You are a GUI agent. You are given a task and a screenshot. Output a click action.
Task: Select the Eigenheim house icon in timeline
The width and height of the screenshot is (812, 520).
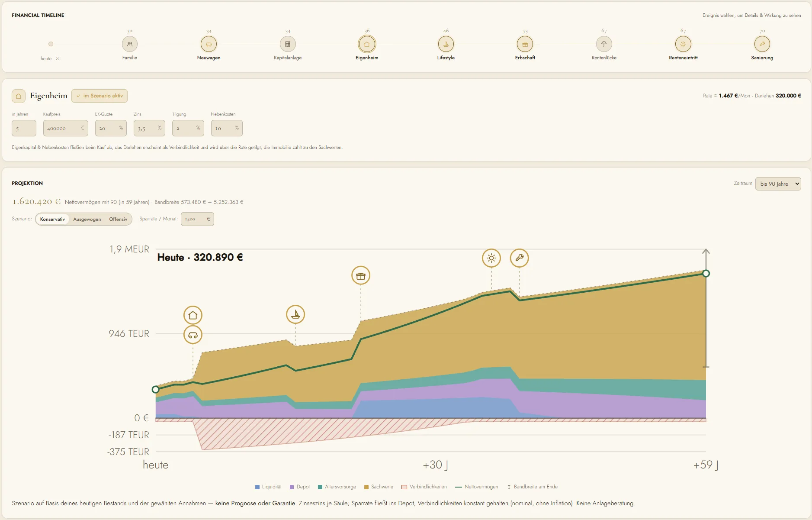(x=367, y=44)
